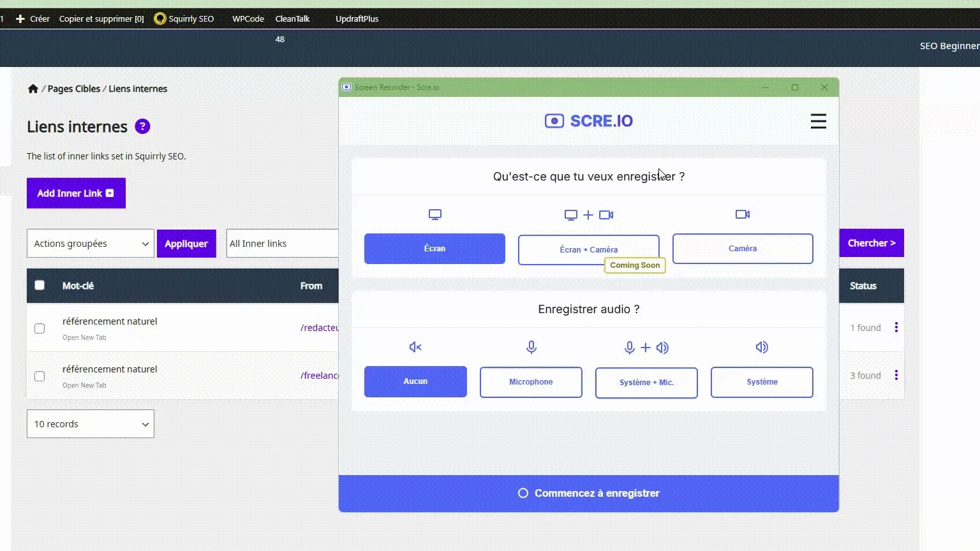The image size is (980, 551).
Task: Click the plus Créer icon
Action: (20, 18)
